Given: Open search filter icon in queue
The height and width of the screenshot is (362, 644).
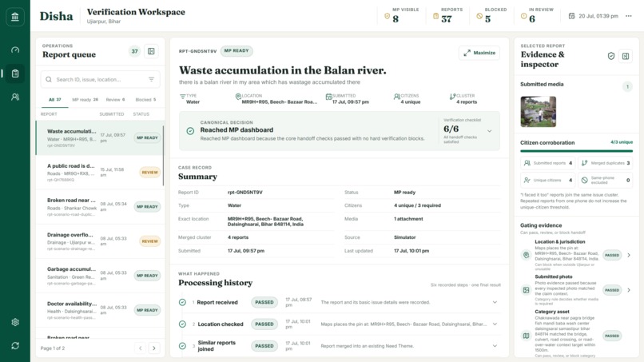Looking at the screenshot, I should tap(151, 79).
